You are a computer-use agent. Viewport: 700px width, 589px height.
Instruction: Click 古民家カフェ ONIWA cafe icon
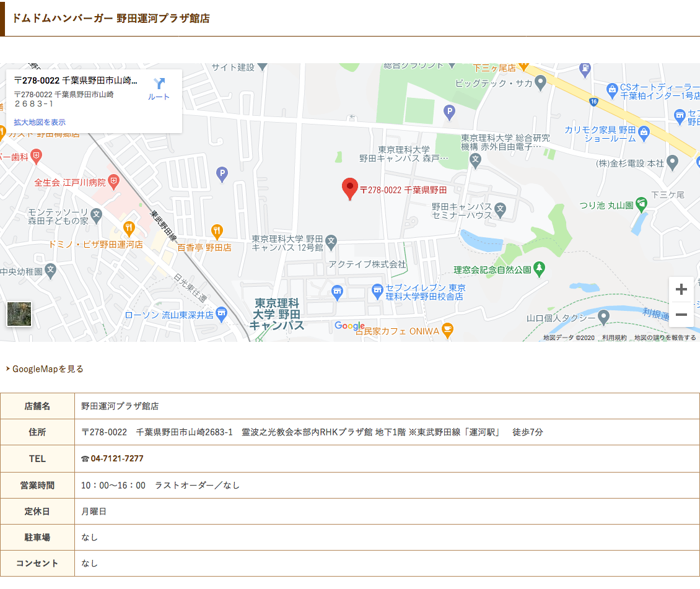click(447, 330)
